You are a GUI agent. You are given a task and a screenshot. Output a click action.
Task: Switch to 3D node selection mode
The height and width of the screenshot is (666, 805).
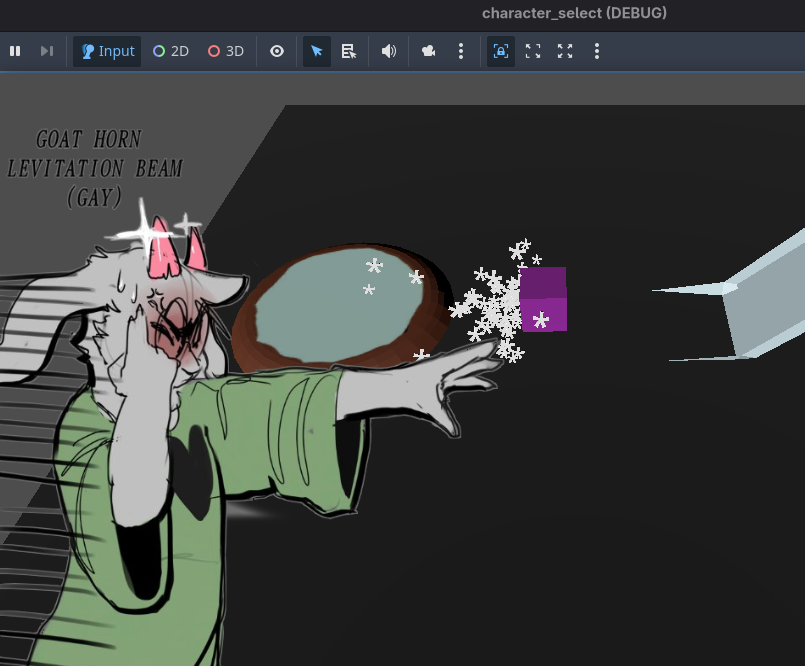point(226,51)
